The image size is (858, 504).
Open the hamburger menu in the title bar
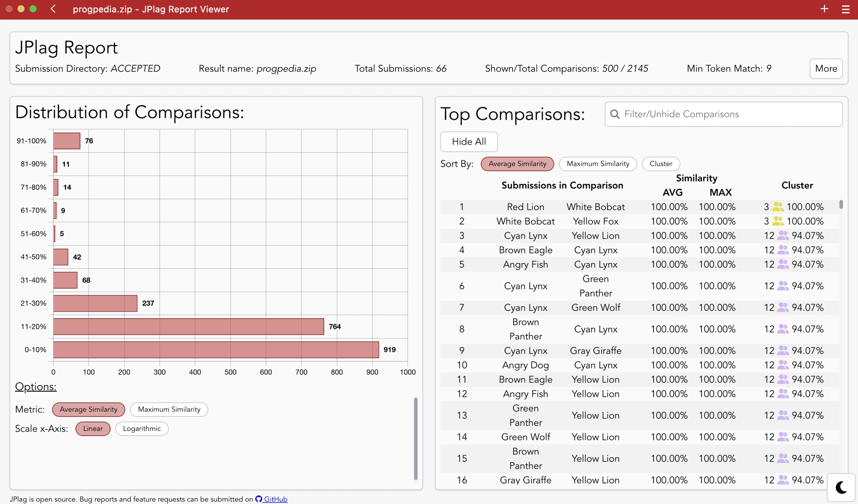846,9
